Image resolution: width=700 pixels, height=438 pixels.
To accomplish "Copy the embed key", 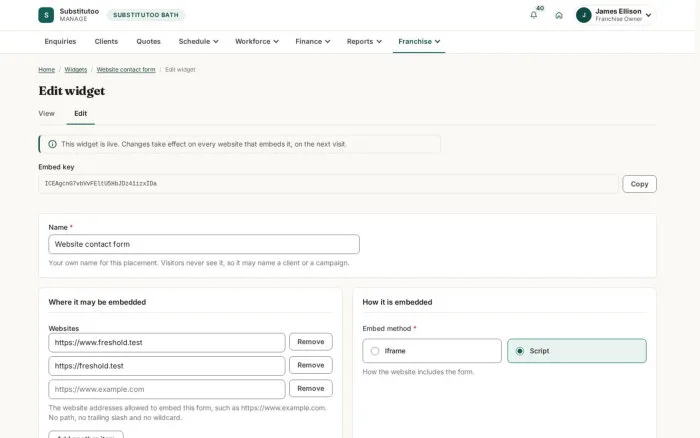I will tap(639, 184).
